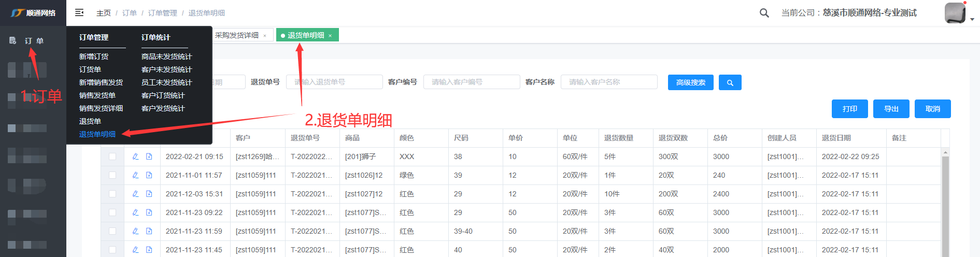Click edit pencil icon for 2022-02-21 09:15 row

coord(135,156)
